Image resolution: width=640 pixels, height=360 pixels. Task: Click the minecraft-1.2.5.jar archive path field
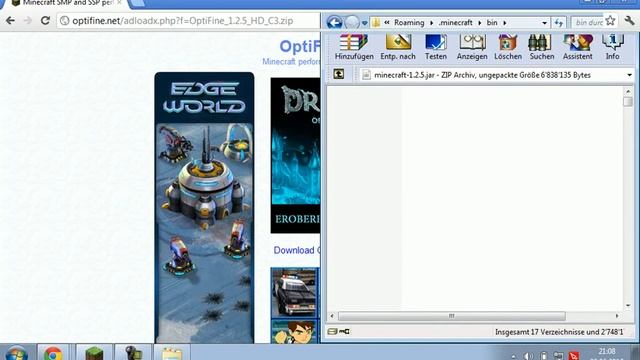[x=496, y=75]
